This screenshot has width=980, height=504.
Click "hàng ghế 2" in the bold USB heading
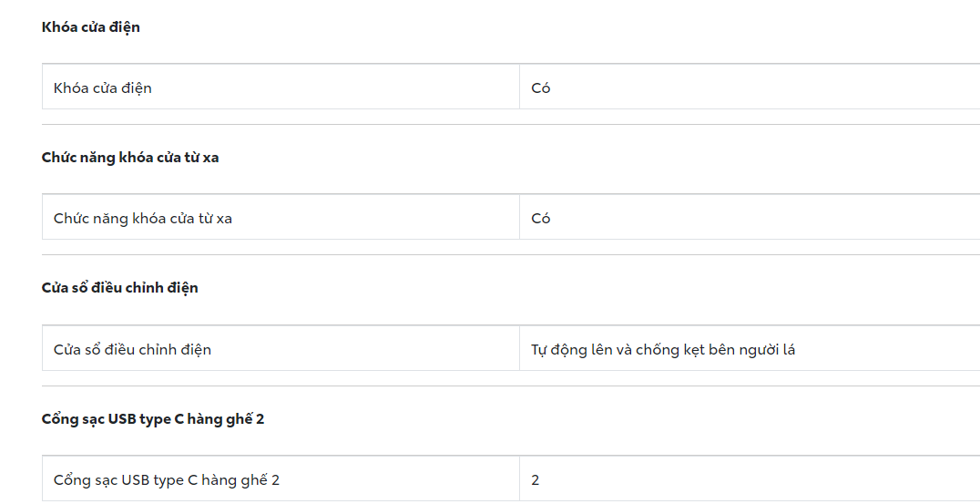[233, 419]
